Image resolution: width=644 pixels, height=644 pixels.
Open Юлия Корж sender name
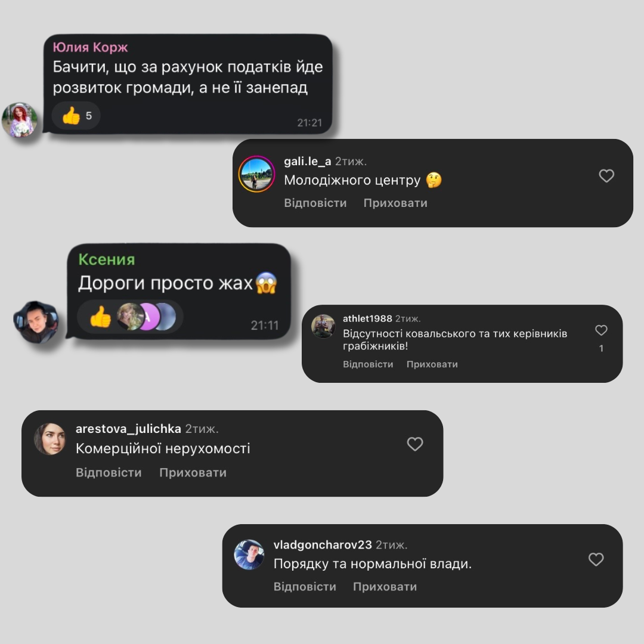pyautogui.click(x=91, y=47)
